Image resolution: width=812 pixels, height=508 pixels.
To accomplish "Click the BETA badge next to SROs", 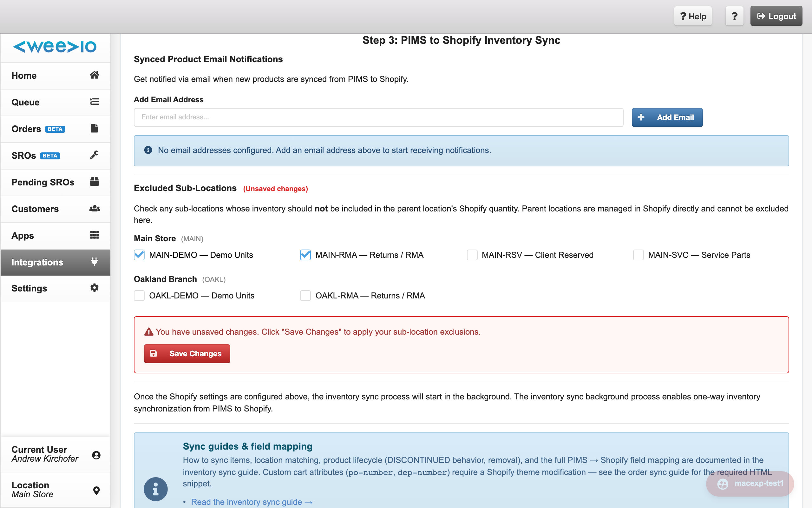I will [50, 156].
